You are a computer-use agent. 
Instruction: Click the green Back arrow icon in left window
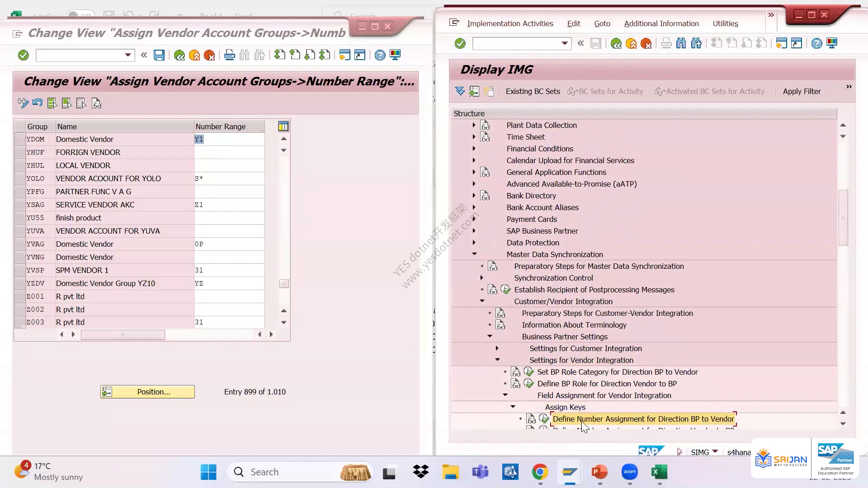179,55
